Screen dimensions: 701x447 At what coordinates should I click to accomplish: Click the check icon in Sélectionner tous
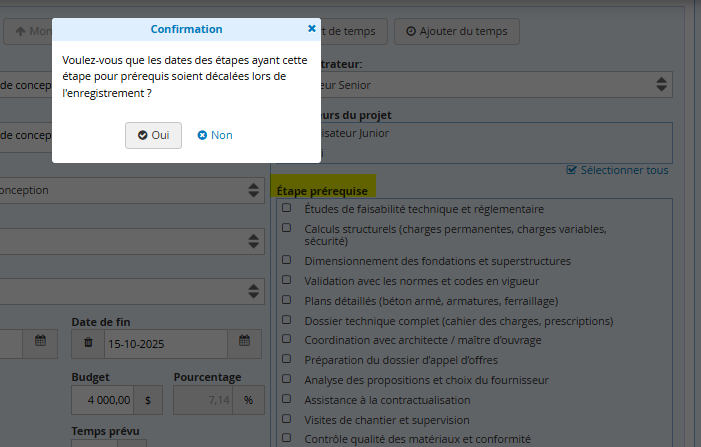point(571,170)
